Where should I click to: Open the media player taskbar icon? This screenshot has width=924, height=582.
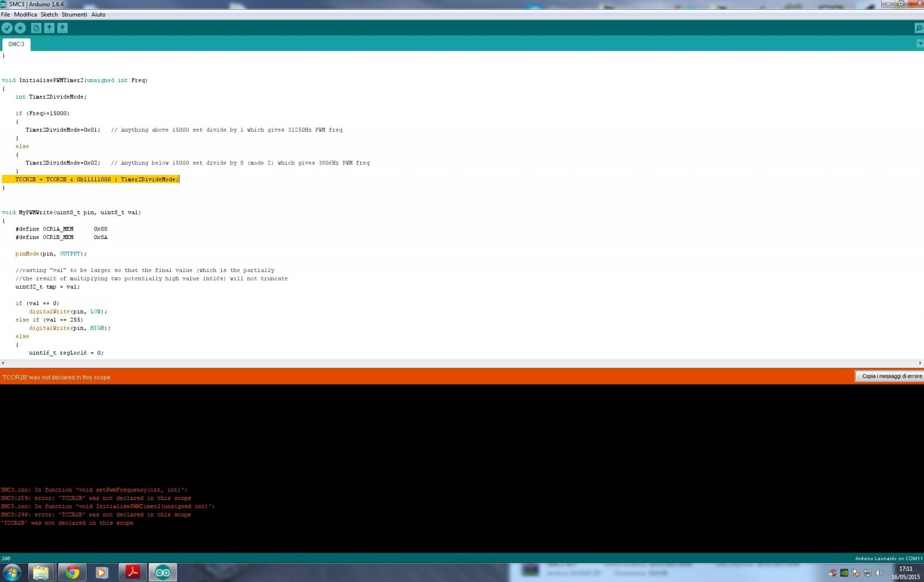[102, 573]
